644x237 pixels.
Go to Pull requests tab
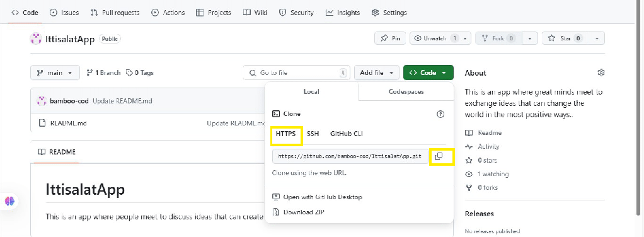coord(115,13)
